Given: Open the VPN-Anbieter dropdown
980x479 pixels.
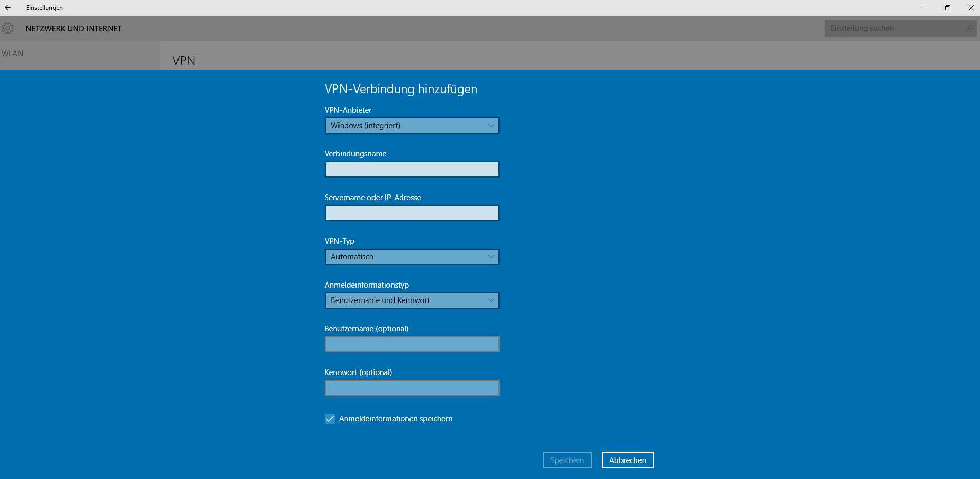Looking at the screenshot, I should [x=412, y=126].
